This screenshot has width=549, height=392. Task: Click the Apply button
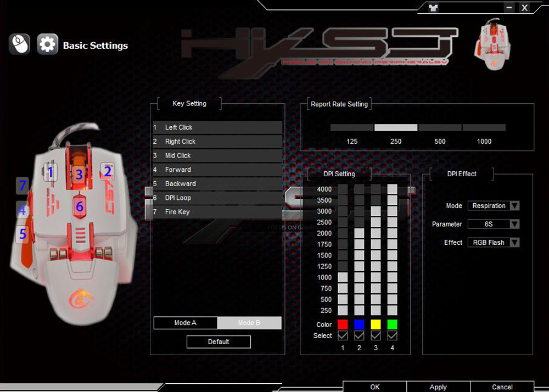coord(438,387)
